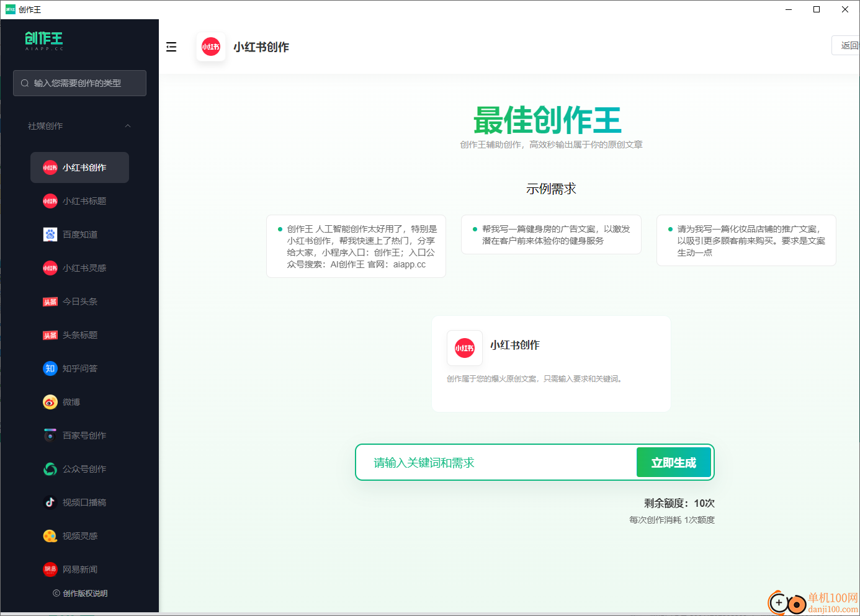Screen dimensions: 860x616
Task: Click the 头条标题 red icon
Action: [x=50, y=335]
